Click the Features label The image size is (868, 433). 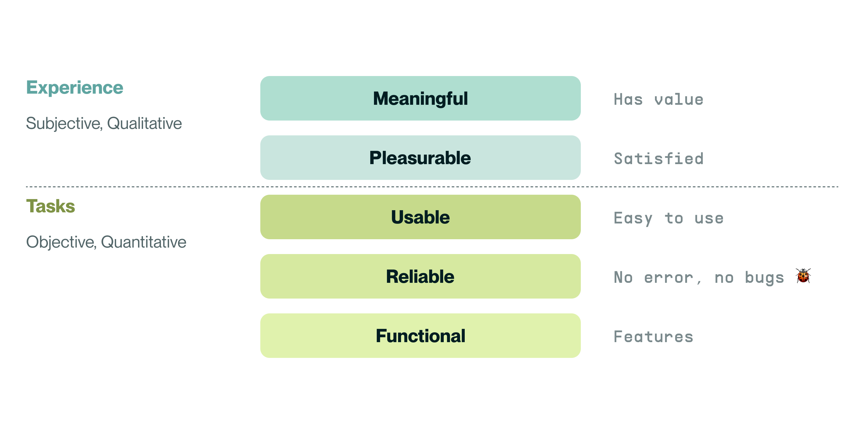653,337
